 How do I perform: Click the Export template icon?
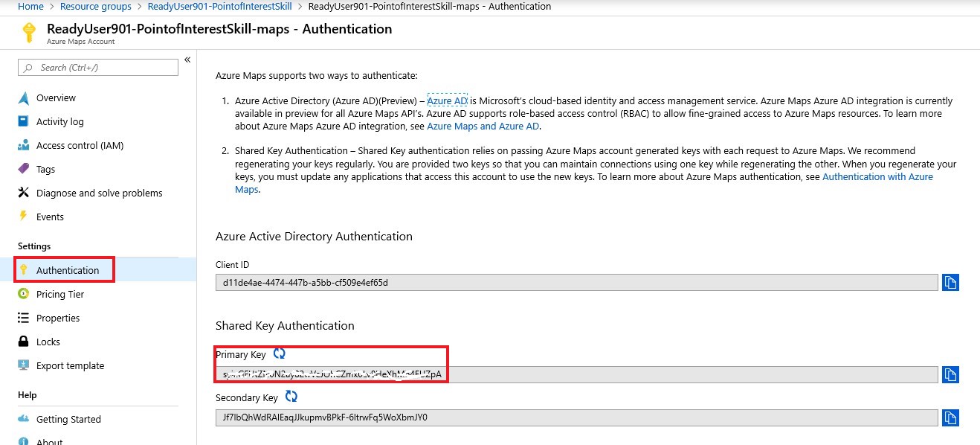[24, 365]
